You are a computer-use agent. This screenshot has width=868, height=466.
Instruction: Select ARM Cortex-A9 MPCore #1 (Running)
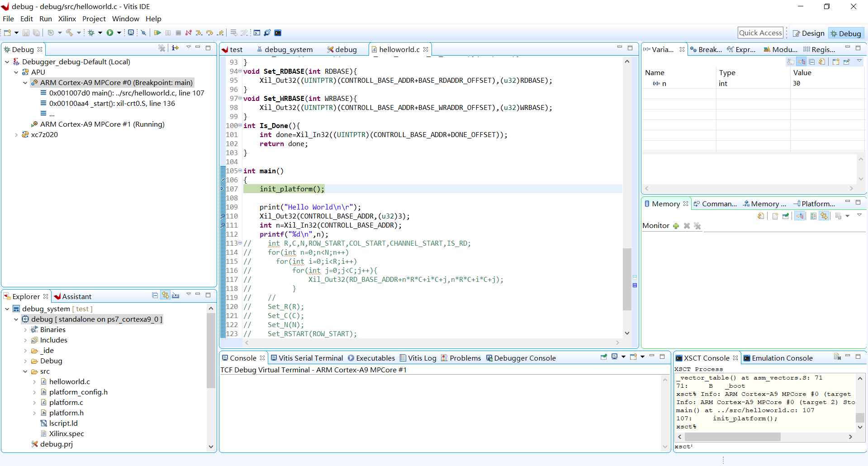(102, 124)
